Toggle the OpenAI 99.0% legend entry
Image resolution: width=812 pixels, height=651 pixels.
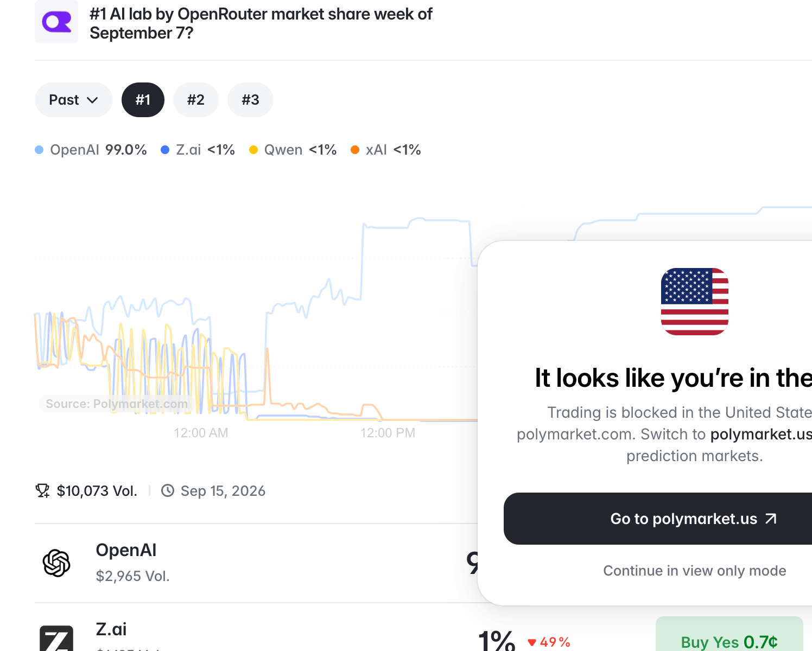click(x=91, y=150)
